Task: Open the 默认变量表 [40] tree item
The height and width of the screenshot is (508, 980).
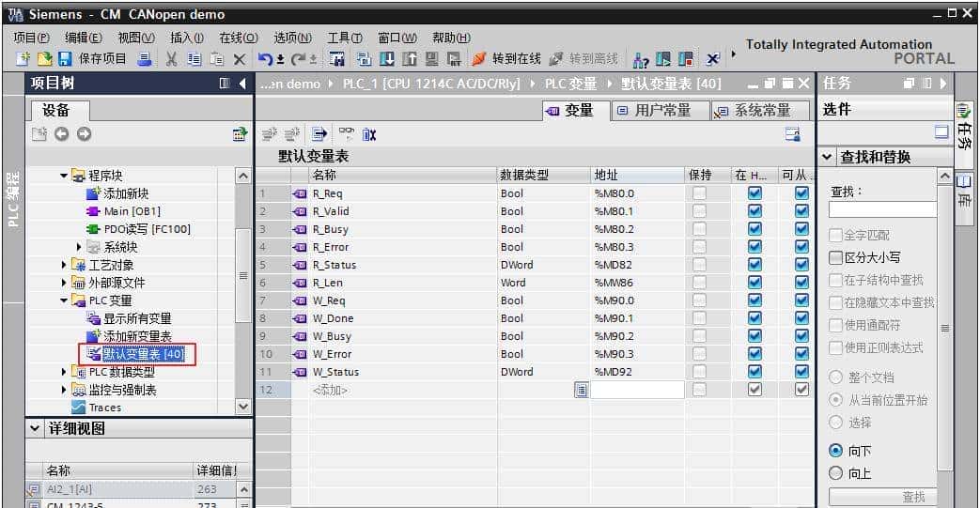Action: tap(143, 354)
